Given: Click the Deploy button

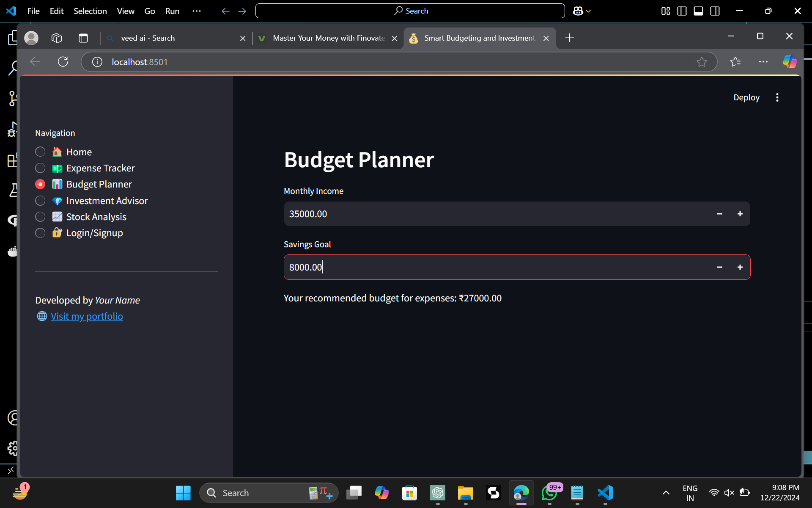Looking at the screenshot, I should coord(746,97).
